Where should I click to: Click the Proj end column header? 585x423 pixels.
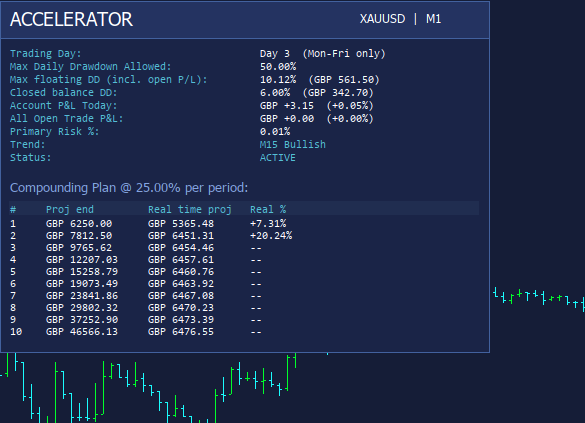pos(70,210)
